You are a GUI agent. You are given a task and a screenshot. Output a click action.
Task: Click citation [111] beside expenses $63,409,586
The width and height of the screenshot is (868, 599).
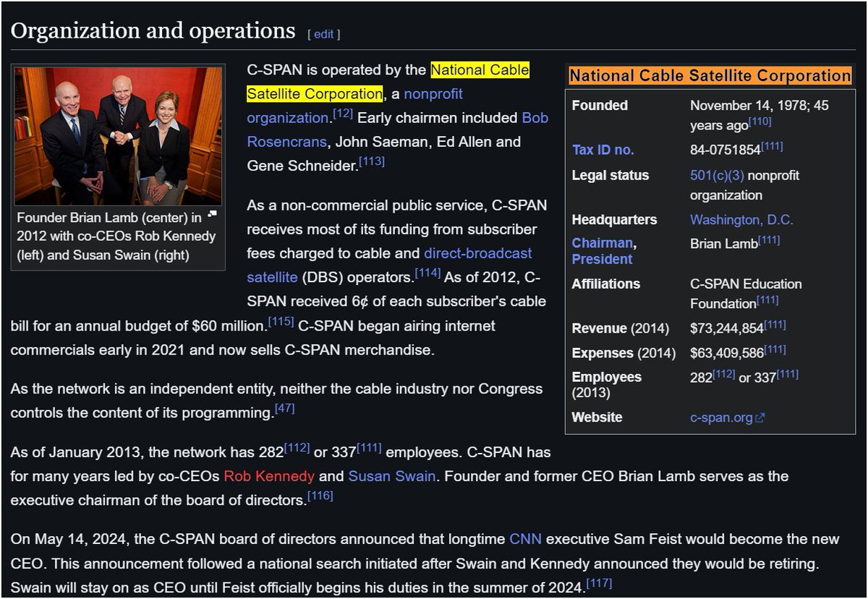click(775, 349)
